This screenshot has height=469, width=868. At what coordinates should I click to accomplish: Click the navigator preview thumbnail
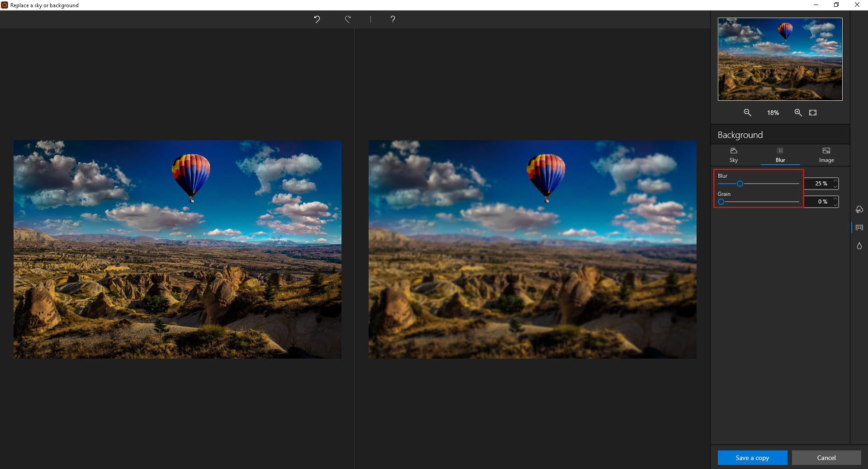click(780, 59)
